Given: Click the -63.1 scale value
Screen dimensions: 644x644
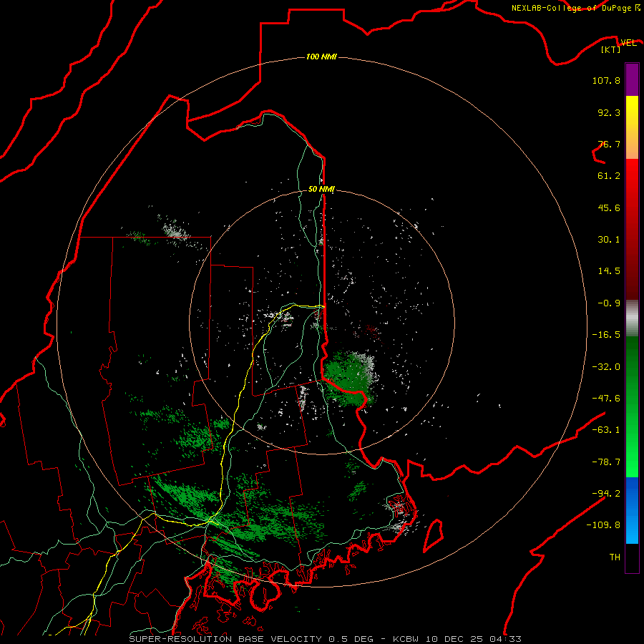Looking at the screenshot, I should (606, 430).
